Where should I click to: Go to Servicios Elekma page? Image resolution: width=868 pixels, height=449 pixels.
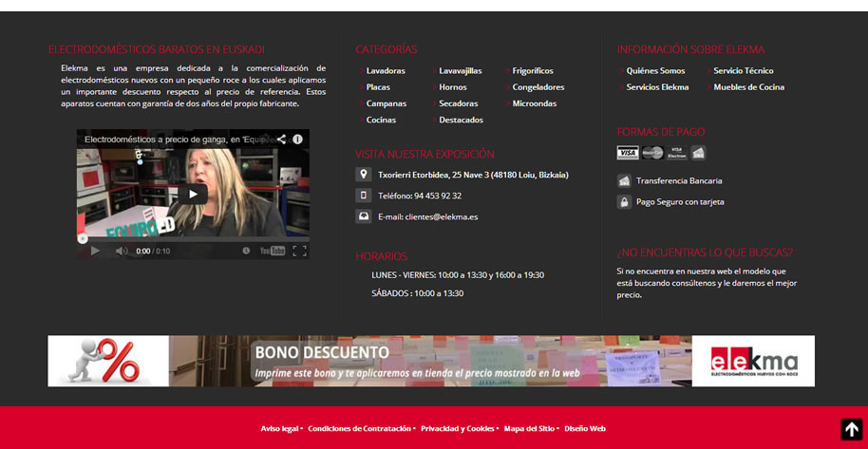tap(657, 87)
